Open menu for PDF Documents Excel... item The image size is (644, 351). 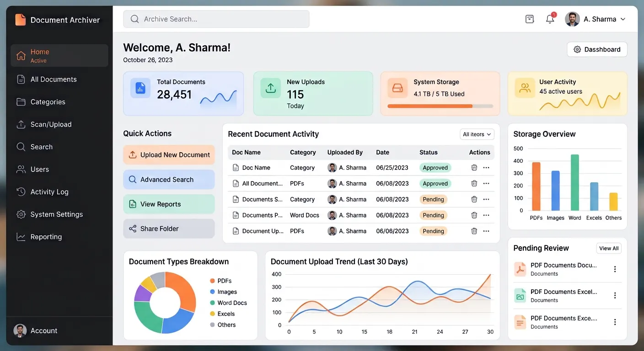(615, 296)
